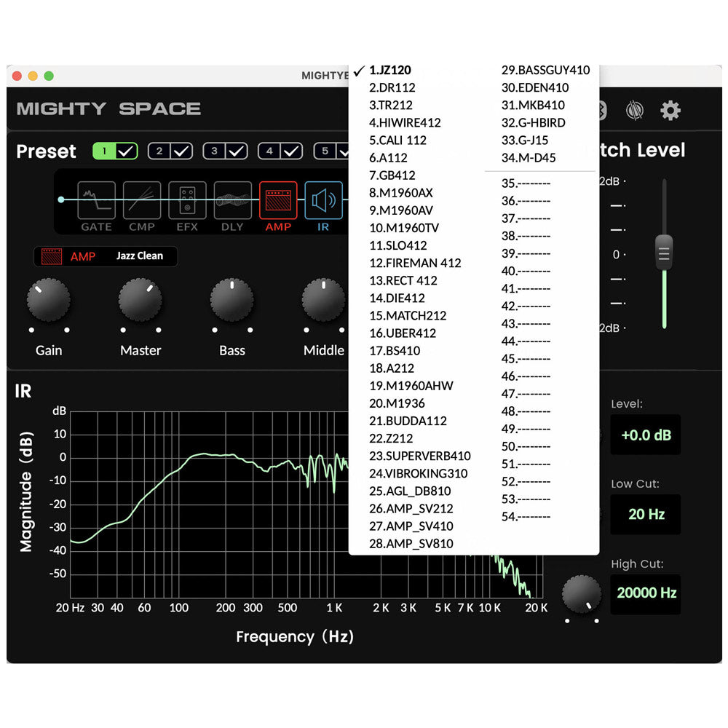The height and width of the screenshot is (728, 728).
Task: Select the AMP module in signal chain
Action: [x=278, y=201]
